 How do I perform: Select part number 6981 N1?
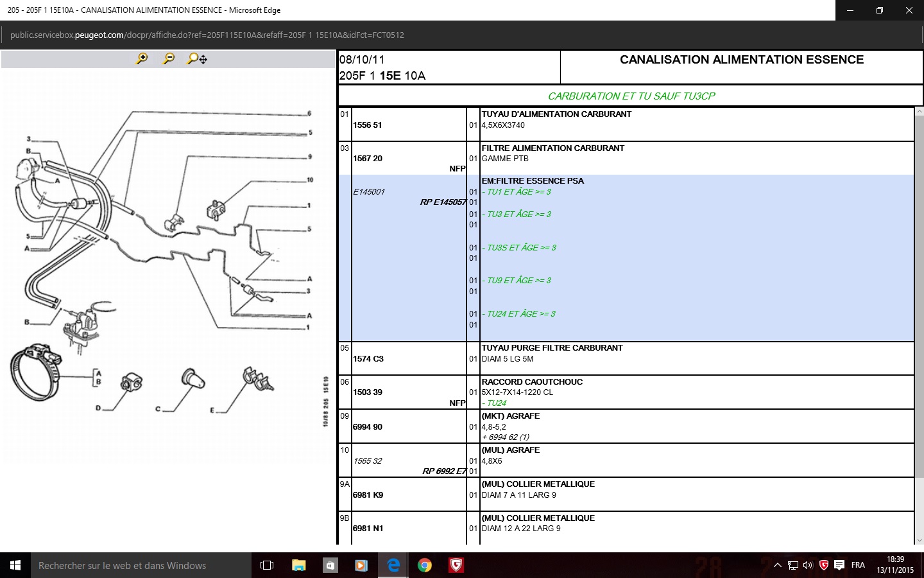click(368, 529)
